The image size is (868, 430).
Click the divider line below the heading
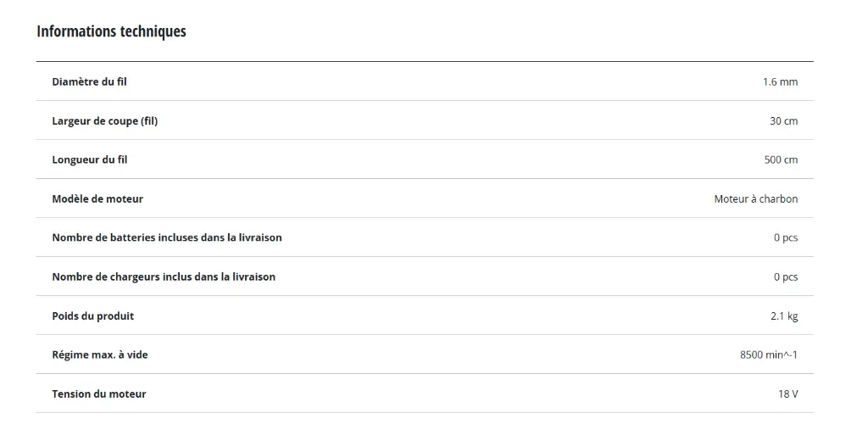[x=426, y=62]
